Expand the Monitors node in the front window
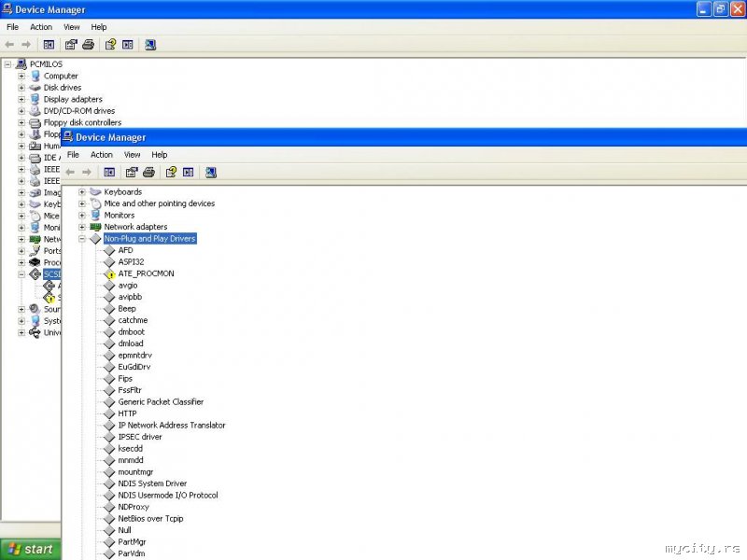The width and height of the screenshot is (747, 560). pyautogui.click(x=82, y=216)
